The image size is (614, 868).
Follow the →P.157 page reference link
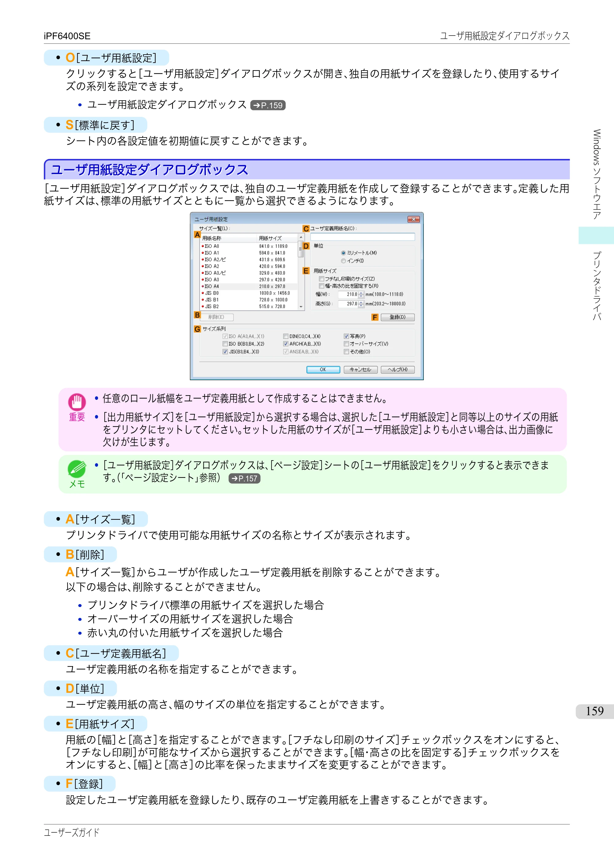click(x=245, y=478)
